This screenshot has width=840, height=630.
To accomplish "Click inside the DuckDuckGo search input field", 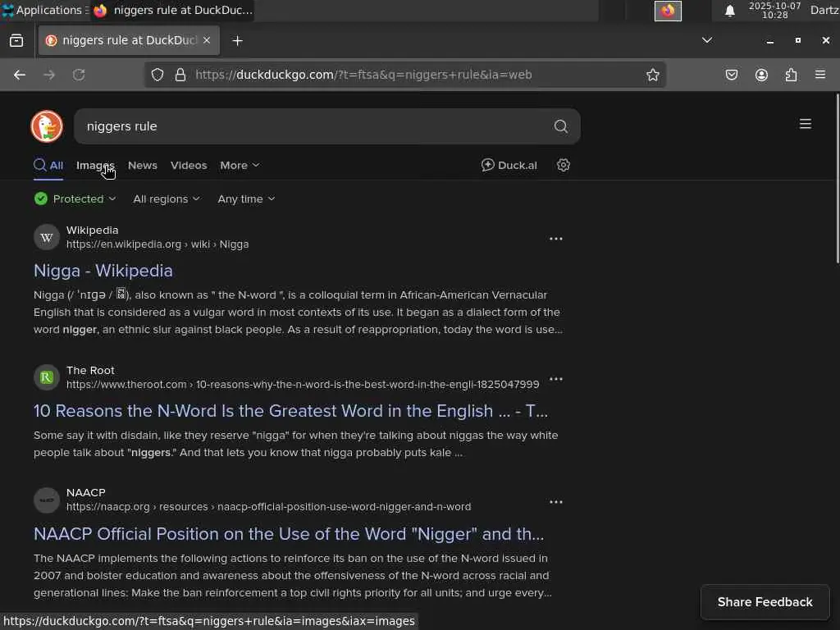I will click(316, 126).
